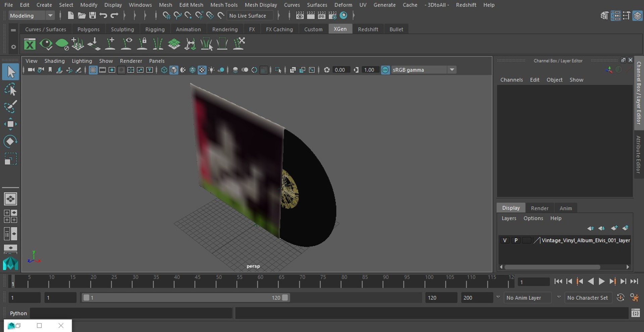644x332 pixels.
Task: Select the arrow Select tool
Action: 10,72
